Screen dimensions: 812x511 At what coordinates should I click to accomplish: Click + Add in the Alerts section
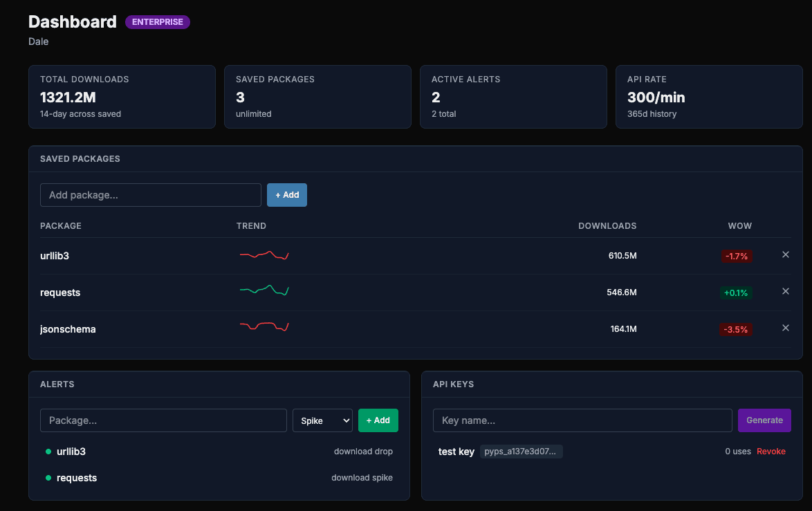[378, 420]
